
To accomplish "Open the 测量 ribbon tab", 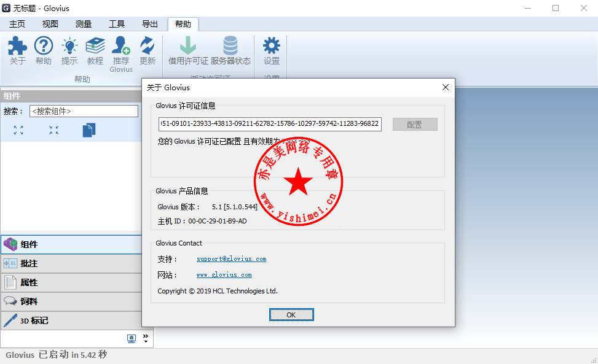I will click(84, 24).
